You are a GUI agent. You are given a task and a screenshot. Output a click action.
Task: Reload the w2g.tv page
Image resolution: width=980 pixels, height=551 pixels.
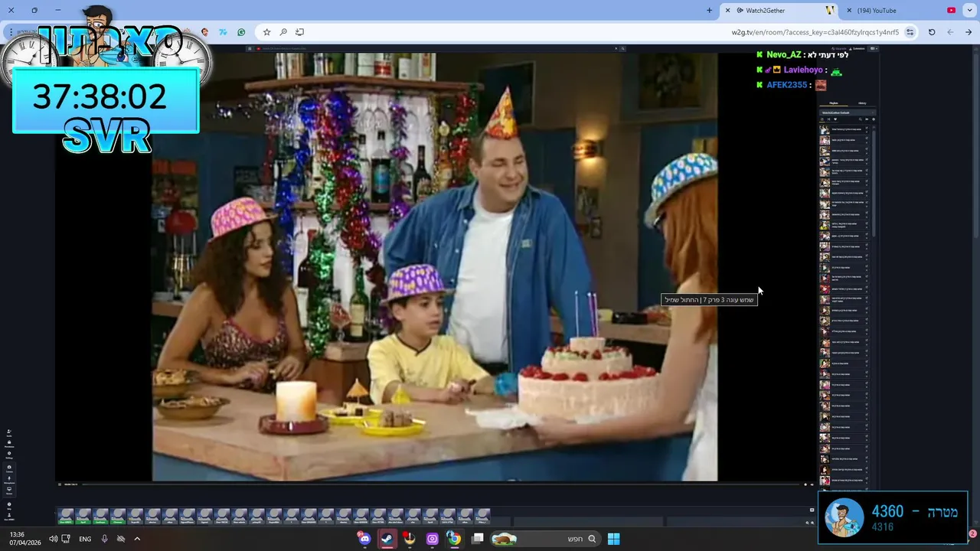coord(932,32)
